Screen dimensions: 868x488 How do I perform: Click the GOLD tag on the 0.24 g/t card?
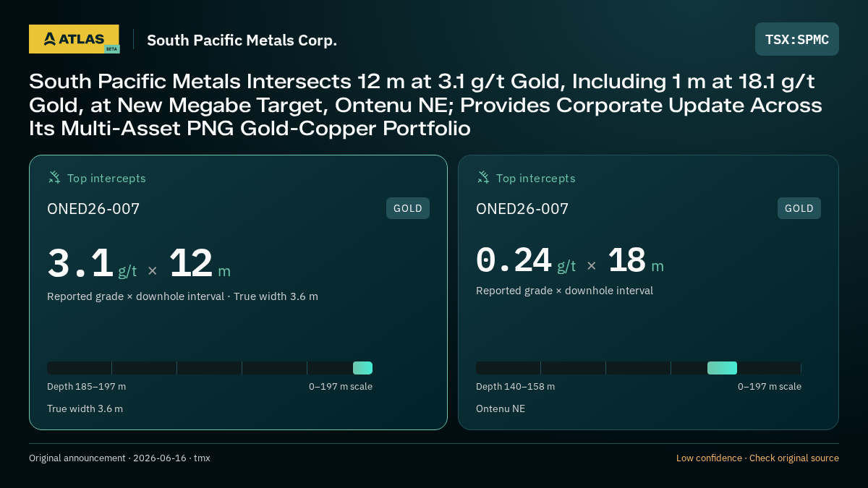799,208
